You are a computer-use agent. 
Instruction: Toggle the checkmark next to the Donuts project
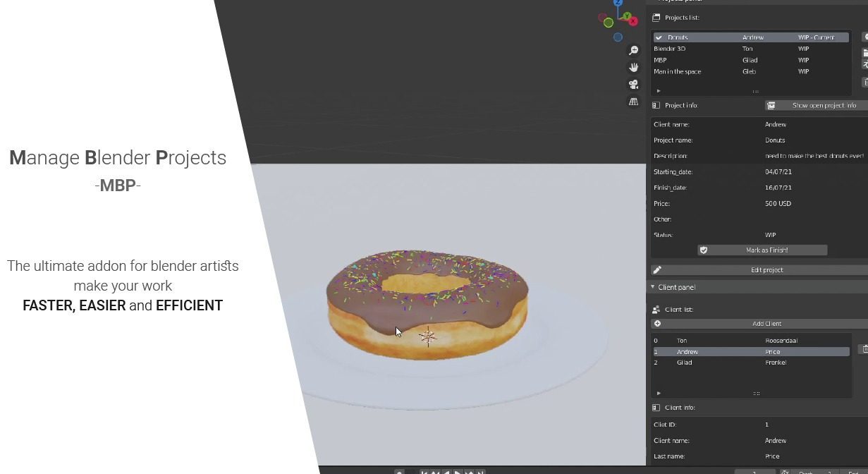[x=659, y=37]
